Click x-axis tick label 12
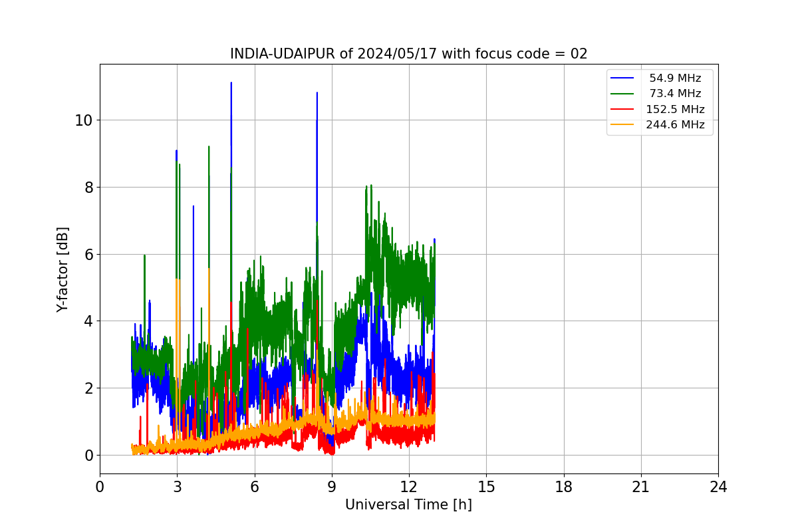Viewport: 798px width, 532px height. (409, 487)
